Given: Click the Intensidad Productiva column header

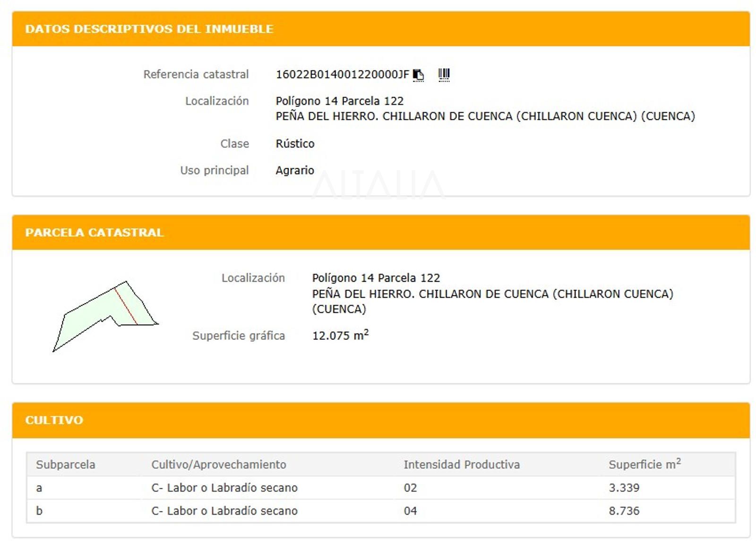Looking at the screenshot, I should (462, 465).
